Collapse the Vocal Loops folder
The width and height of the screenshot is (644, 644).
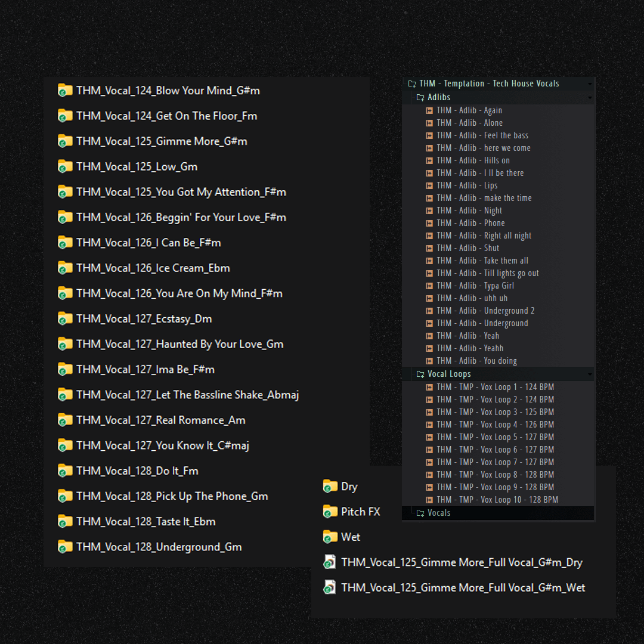pyautogui.click(x=420, y=374)
